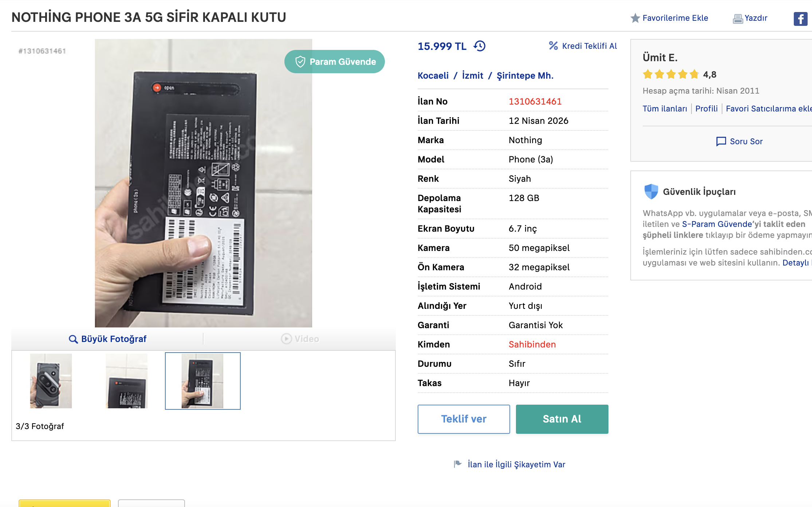Image resolution: width=812 pixels, height=507 pixels.
Task: Click the listing title heading
Action: pos(149,17)
